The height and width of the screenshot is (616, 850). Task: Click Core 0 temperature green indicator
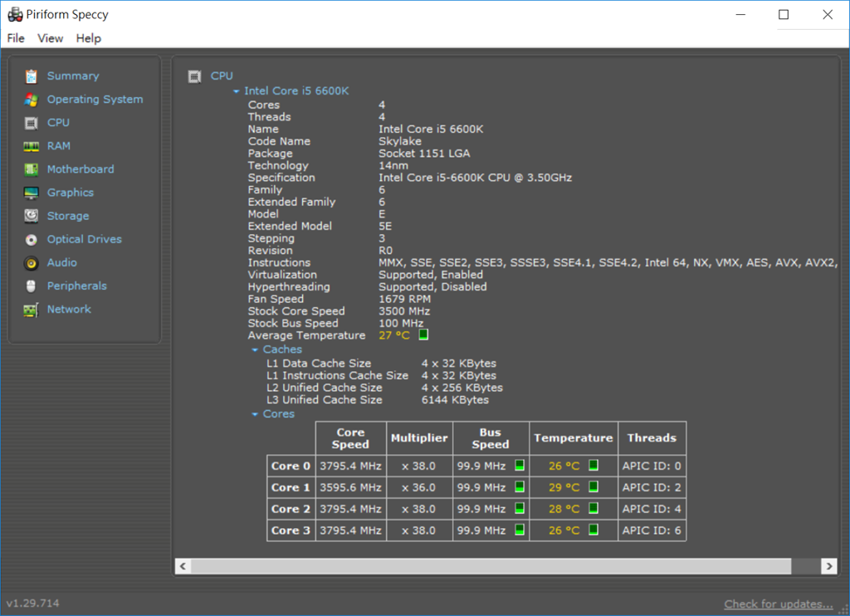594,466
